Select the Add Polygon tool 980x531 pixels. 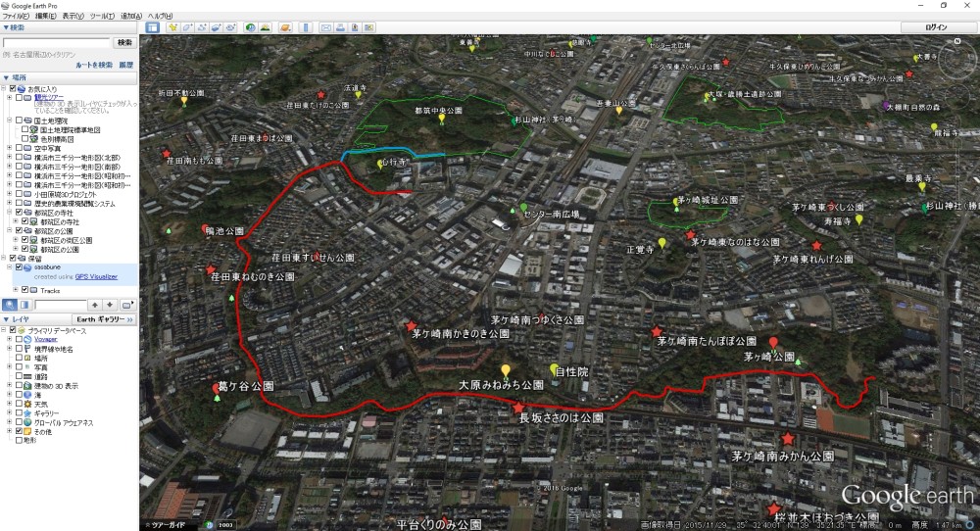[x=186, y=27]
